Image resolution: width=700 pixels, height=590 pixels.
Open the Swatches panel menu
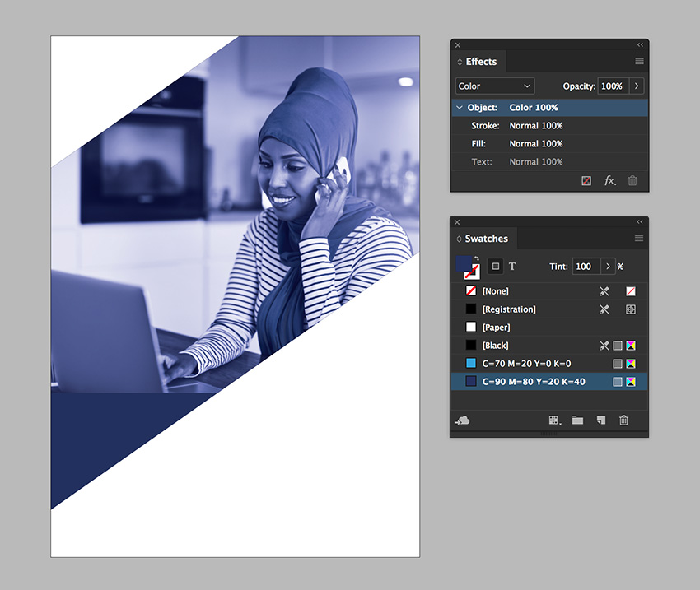pos(638,238)
